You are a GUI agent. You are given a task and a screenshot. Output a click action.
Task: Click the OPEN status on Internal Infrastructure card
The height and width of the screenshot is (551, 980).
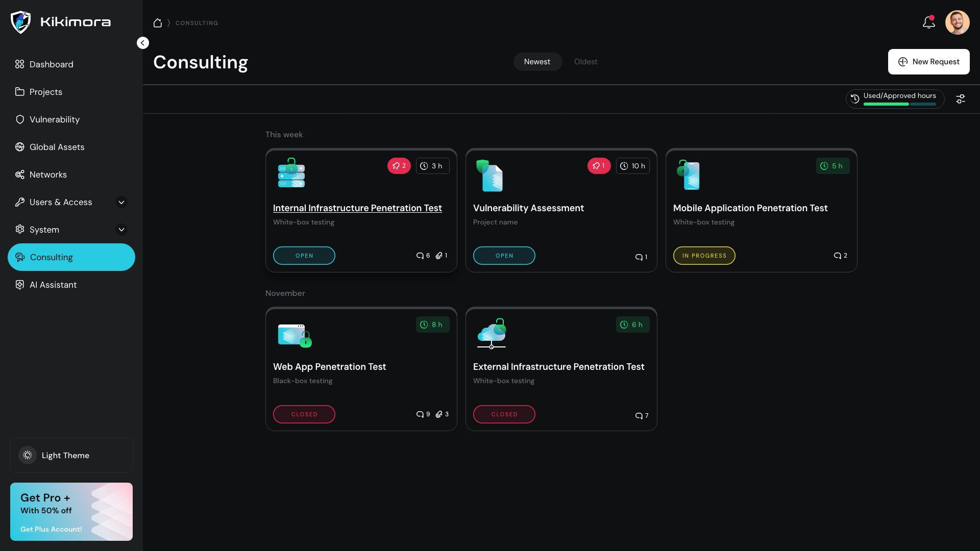coord(304,256)
